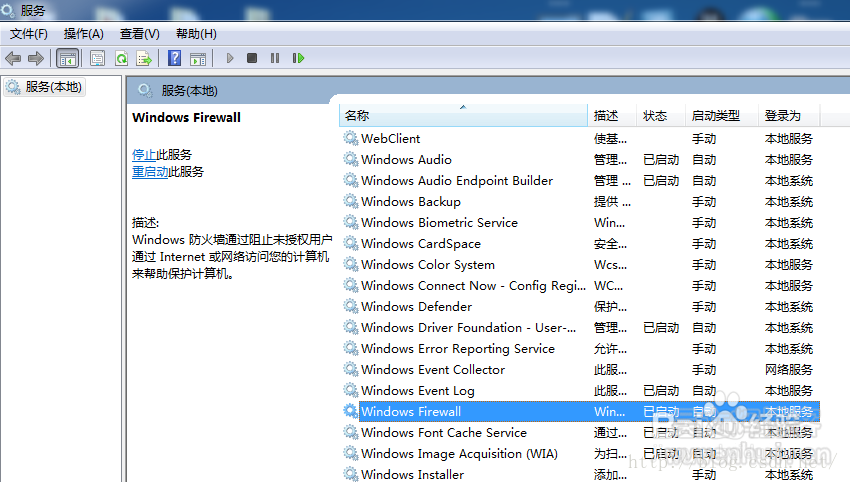Click the 重启动 link to restart service
Image resolution: width=850 pixels, height=482 pixels.
(x=150, y=171)
